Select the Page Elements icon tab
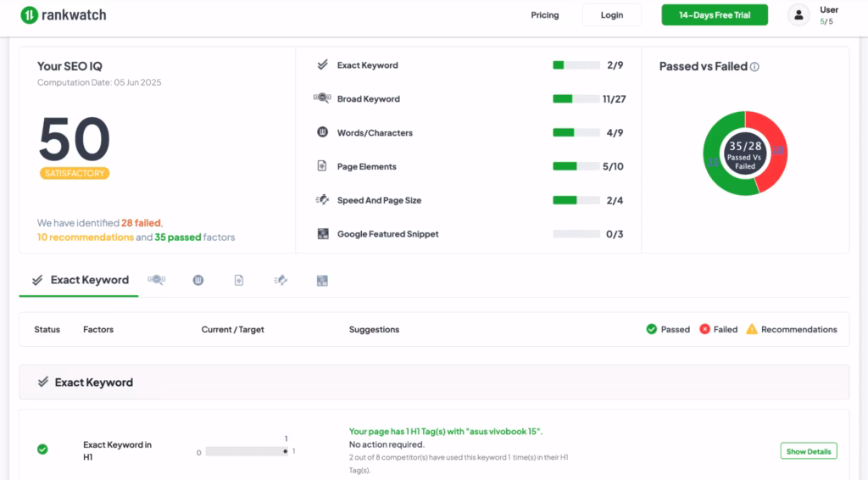The width and height of the screenshot is (868, 480). [x=239, y=280]
